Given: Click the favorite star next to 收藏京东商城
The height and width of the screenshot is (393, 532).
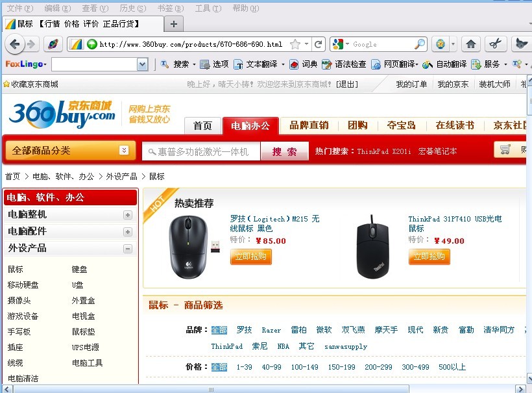Looking at the screenshot, I should point(6,84).
